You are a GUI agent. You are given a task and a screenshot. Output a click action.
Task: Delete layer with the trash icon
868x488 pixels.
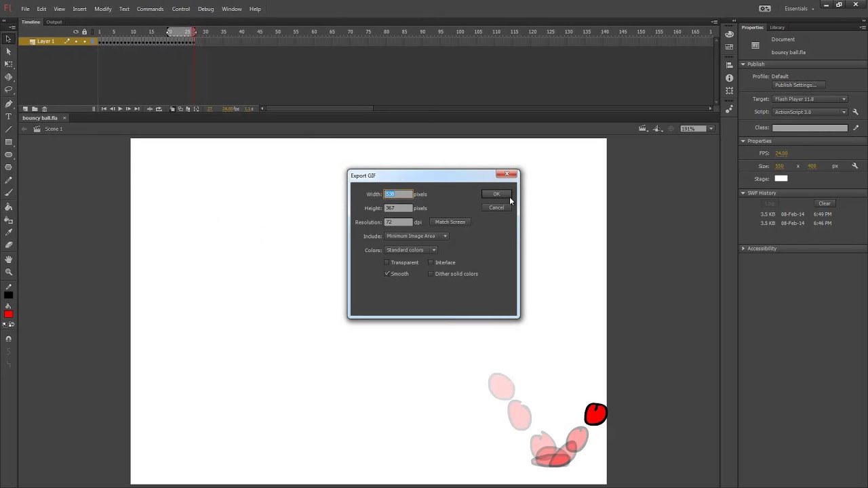click(x=45, y=108)
